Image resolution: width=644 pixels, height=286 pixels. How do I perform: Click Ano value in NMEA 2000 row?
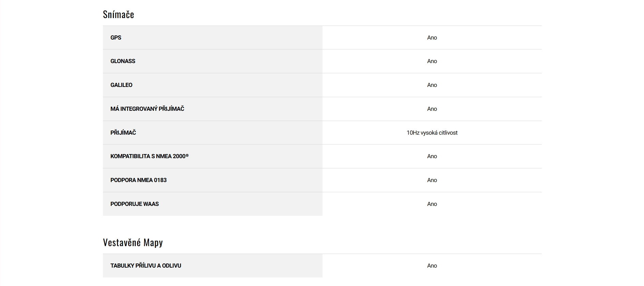tap(432, 156)
